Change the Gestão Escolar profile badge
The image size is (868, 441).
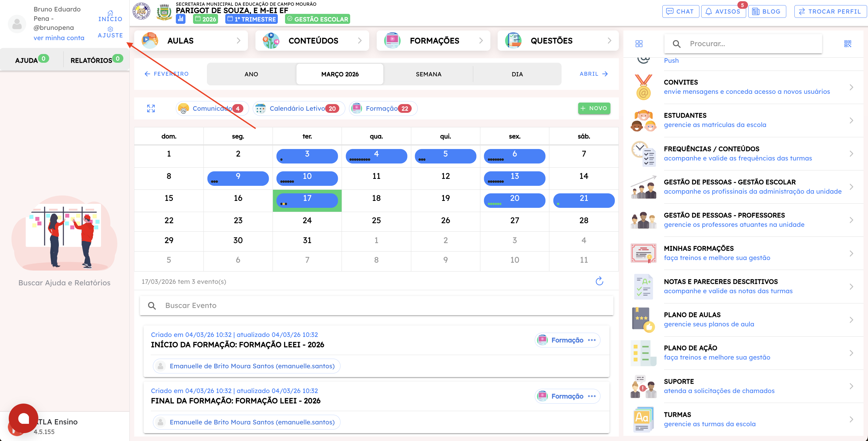pos(317,19)
